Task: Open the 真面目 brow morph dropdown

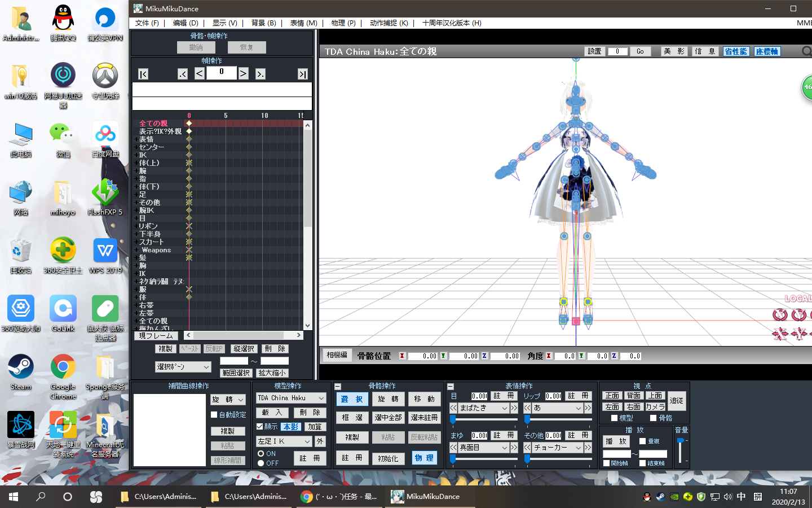Action: (483, 447)
